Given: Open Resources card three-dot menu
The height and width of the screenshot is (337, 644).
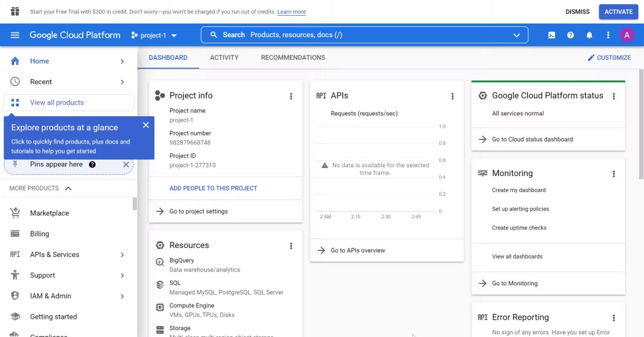Looking at the screenshot, I should click(291, 246).
